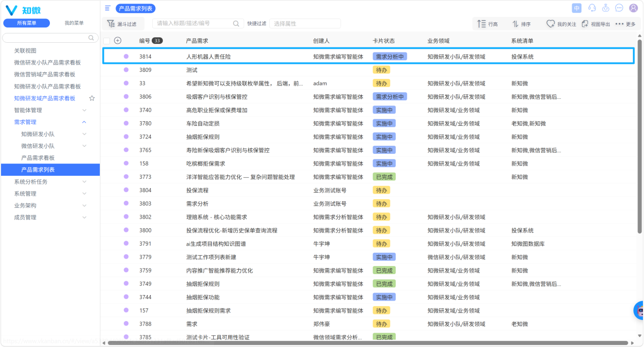
Task: Toggle the select-all checkbox in header
Action: coord(106,41)
